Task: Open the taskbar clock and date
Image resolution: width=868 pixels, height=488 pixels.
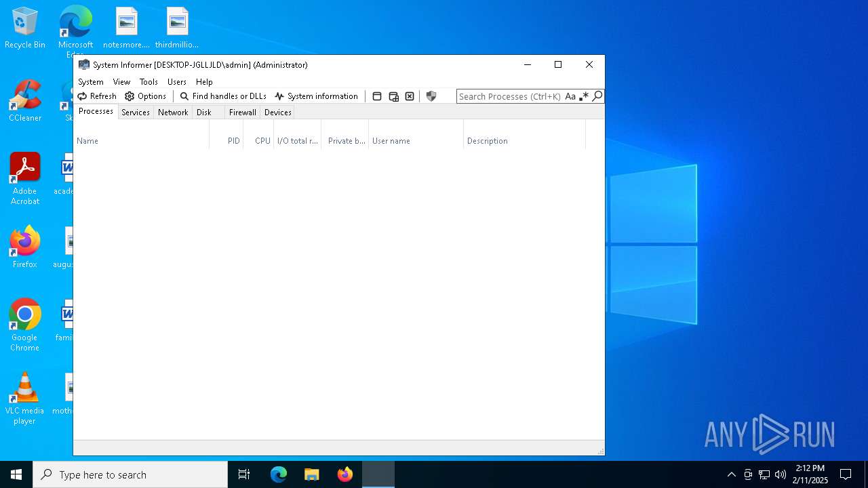Action: [x=810, y=474]
